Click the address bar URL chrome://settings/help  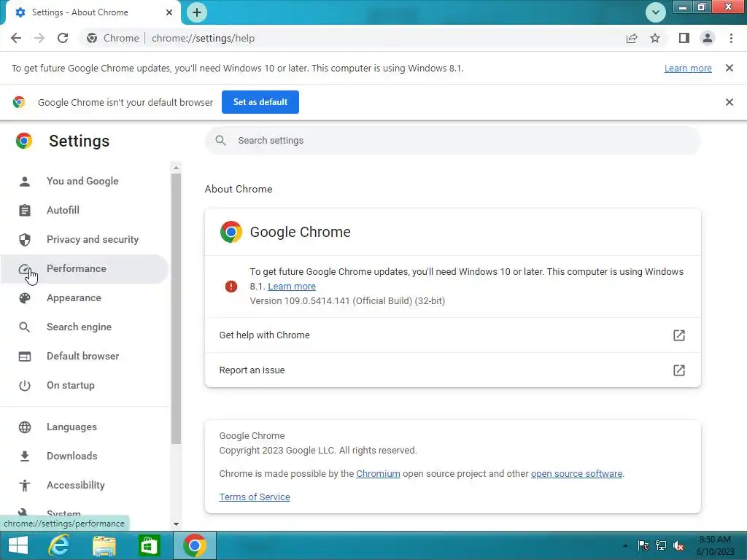[x=203, y=38]
